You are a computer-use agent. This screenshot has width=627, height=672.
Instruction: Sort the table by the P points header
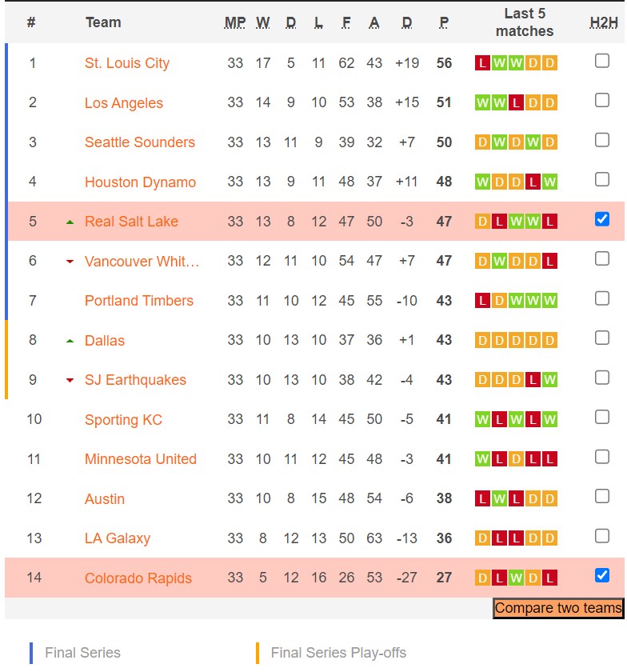coord(444,22)
